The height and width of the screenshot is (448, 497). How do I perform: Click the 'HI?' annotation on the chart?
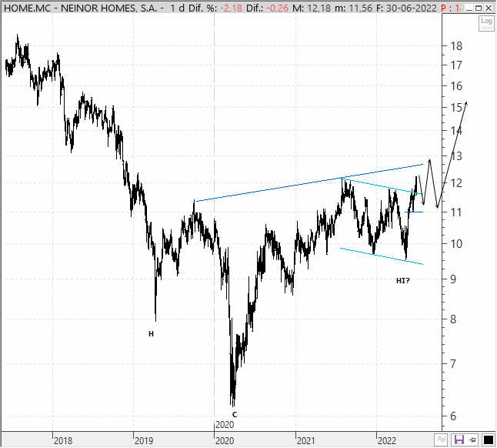(x=403, y=281)
